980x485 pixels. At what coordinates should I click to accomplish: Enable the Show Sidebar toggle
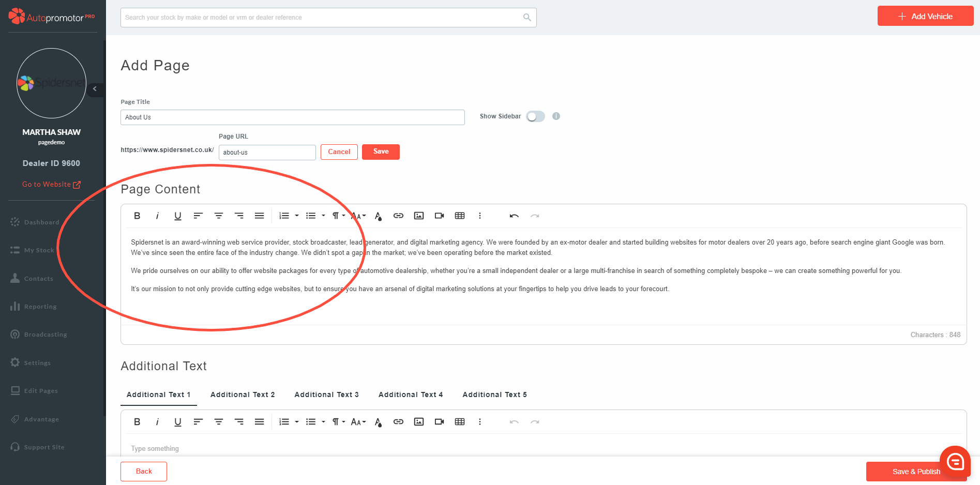click(535, 117)
